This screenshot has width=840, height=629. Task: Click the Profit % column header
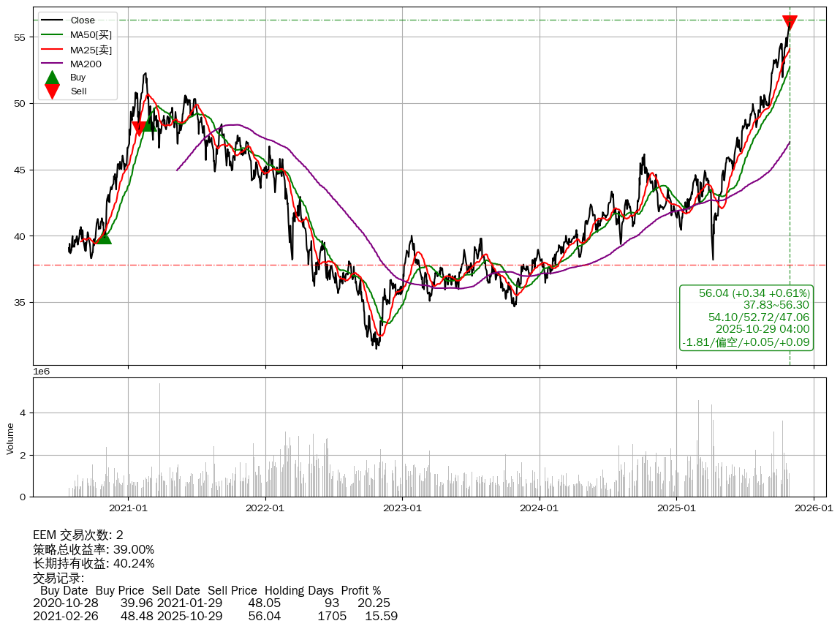[361, 590]
